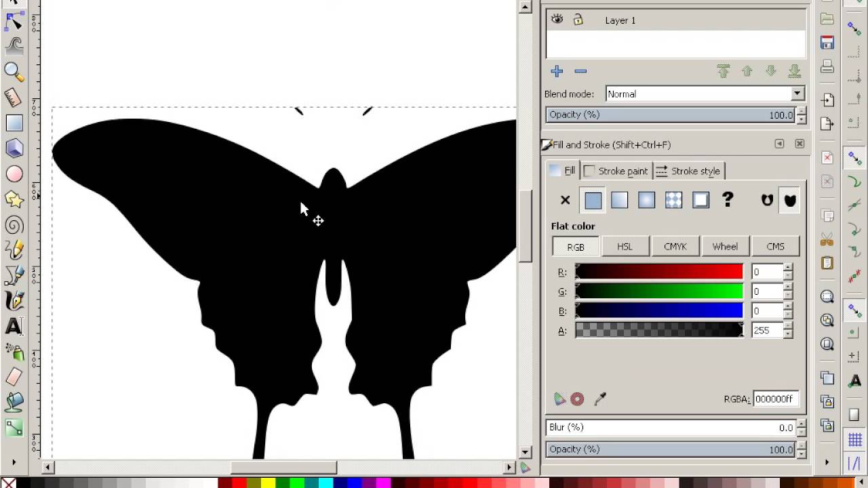Expand commands bar overflow arrow
Screen dimensions: 868x488
(827, 462)
